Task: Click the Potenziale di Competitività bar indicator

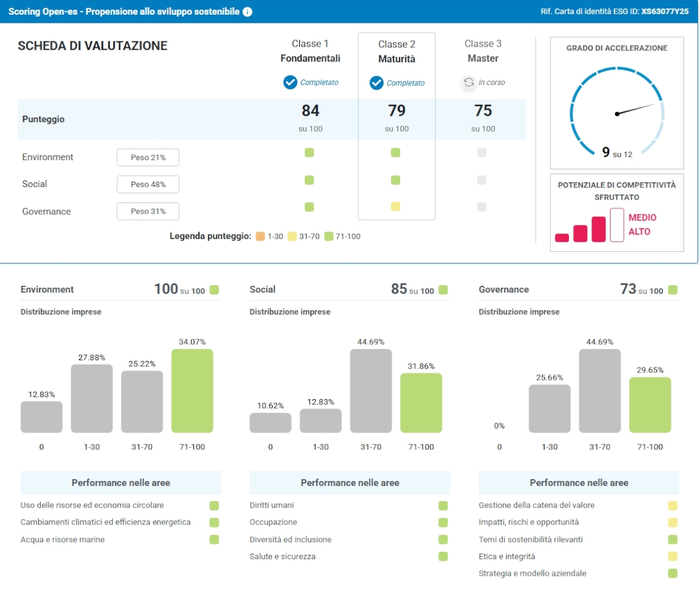Action: pos(589,225)
